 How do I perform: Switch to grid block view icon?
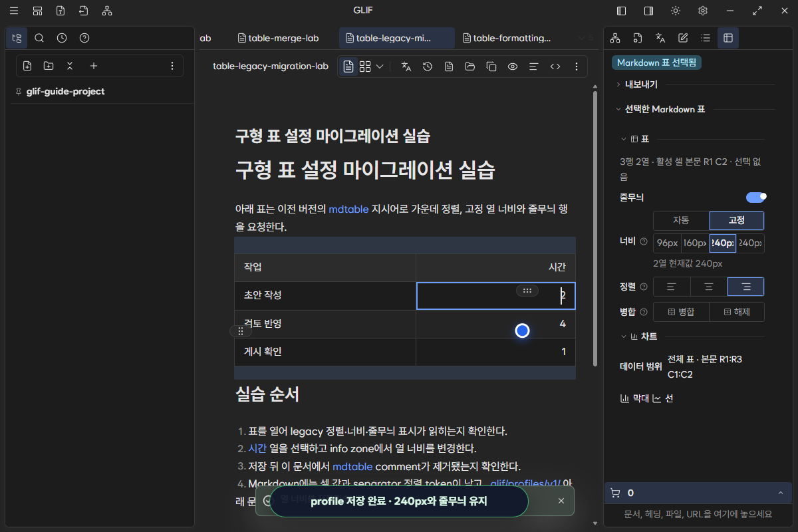pos(365,66)
